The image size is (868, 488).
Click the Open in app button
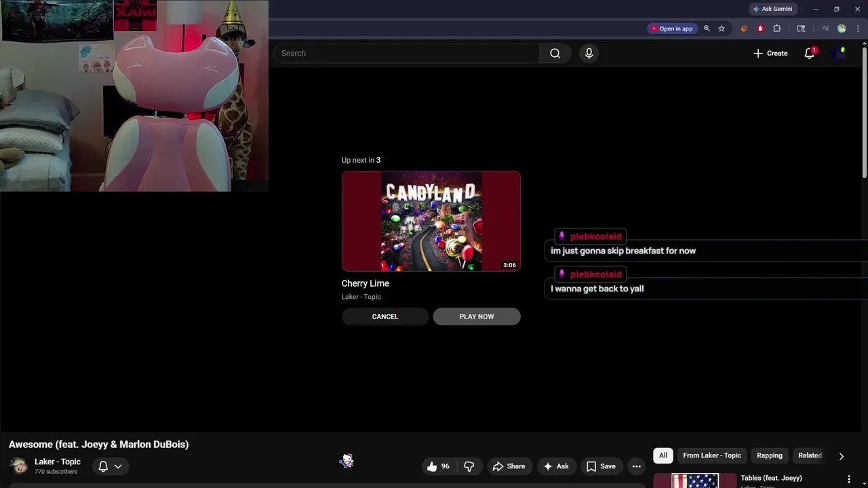click(671, 28)
